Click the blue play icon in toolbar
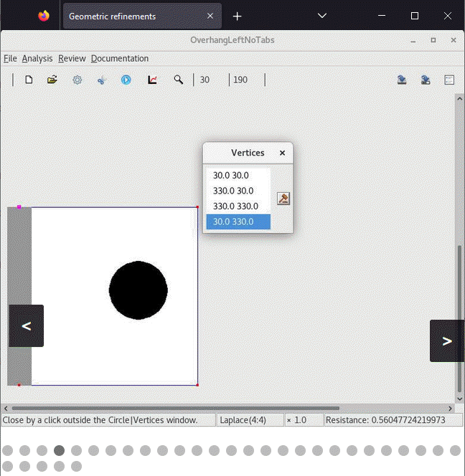The height and width of the screenshot is (476, 465). point(126,80)
